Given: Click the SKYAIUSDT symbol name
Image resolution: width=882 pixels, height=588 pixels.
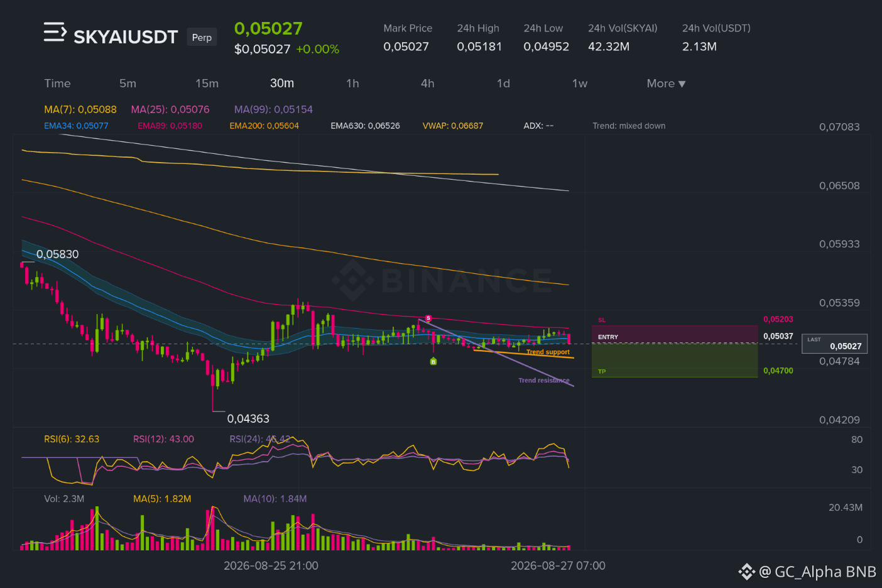Looking at the screenshot, I should [126, 37].
